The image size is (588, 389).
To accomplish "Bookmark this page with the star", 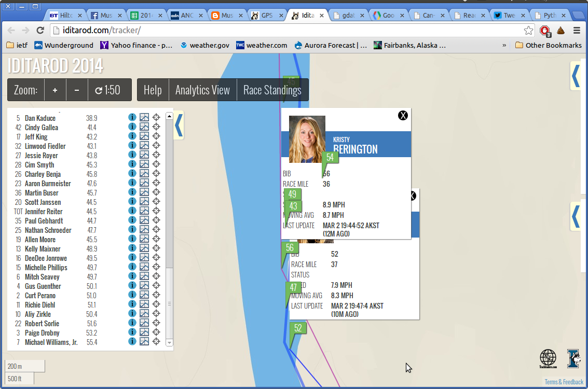I will tap(528, 31).
